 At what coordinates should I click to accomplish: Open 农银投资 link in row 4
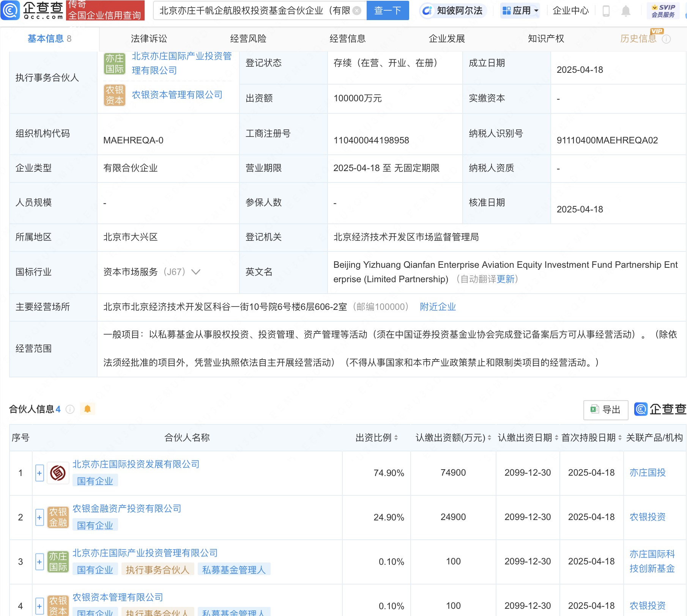[648, 606]
